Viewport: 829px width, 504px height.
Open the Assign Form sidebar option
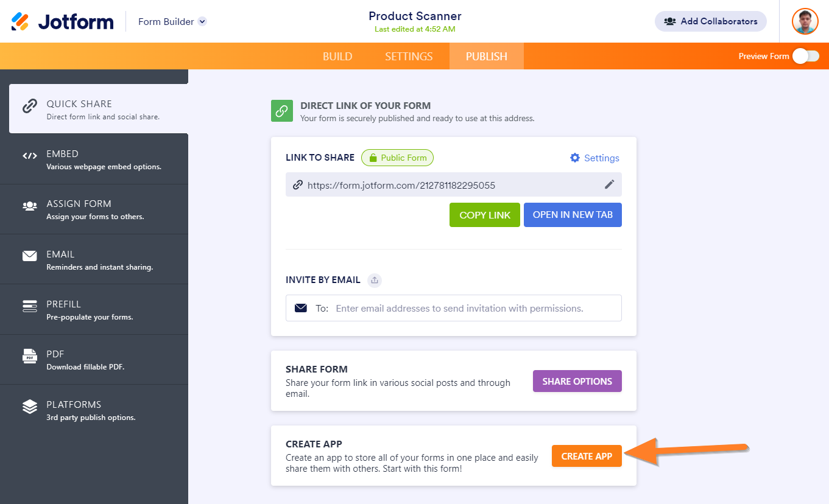click(94, 209)
